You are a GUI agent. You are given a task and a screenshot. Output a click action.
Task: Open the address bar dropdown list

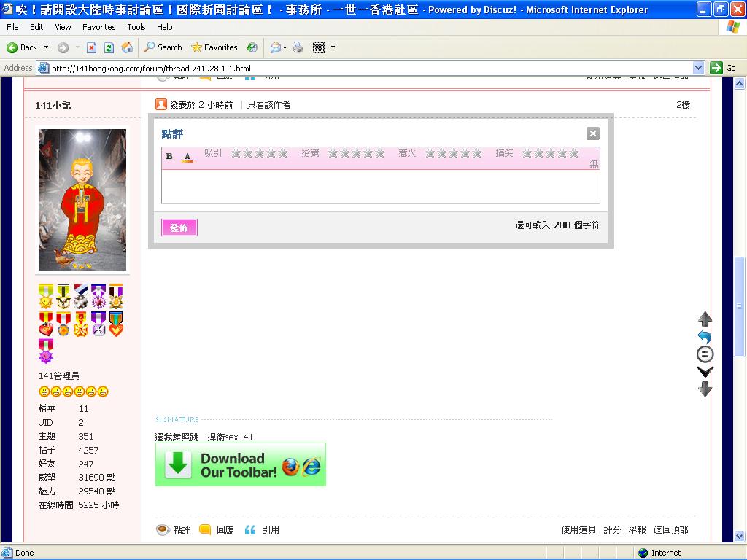pyautogui.click(x=698, y=68)
